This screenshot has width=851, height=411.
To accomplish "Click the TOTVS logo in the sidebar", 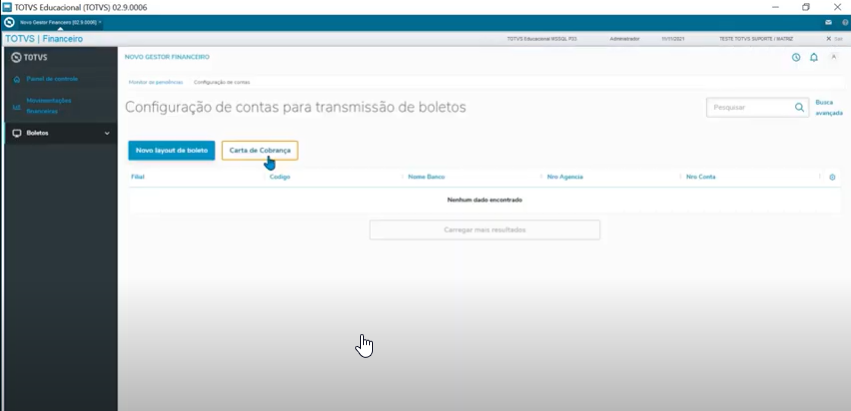I will tap(30, 57).
